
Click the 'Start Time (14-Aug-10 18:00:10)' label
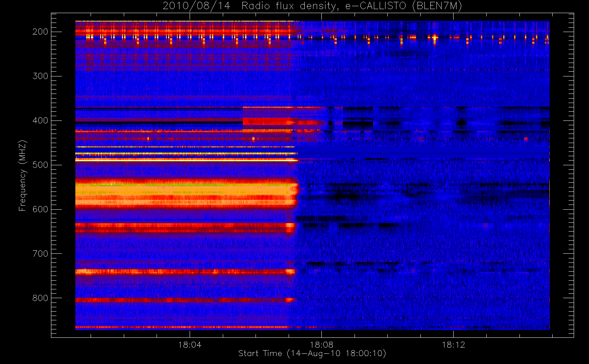click(x=312, y=353)
